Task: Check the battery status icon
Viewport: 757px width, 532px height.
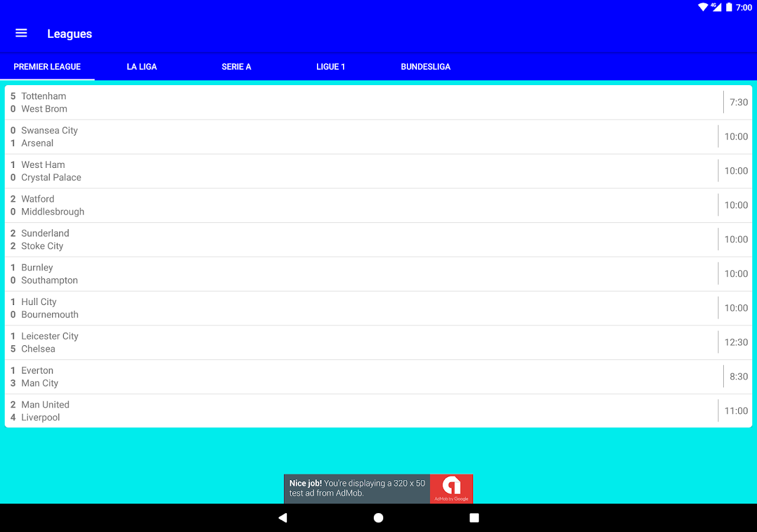Action: 729,7
